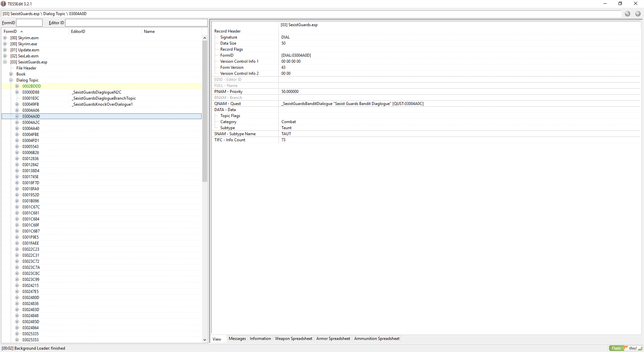Click the _SexistGuardsDiaglogueN2C editor ID
The image size is (644, 352).
tap(97, 92)
